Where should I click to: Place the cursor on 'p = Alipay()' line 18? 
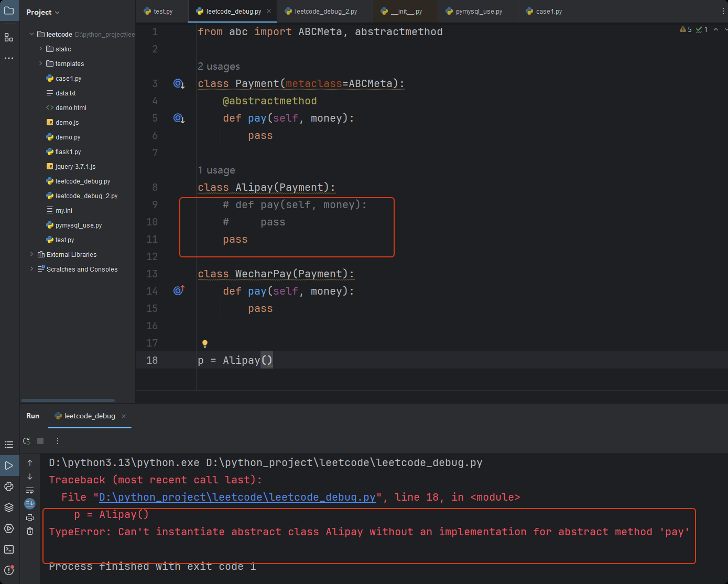tap(235, 360)
